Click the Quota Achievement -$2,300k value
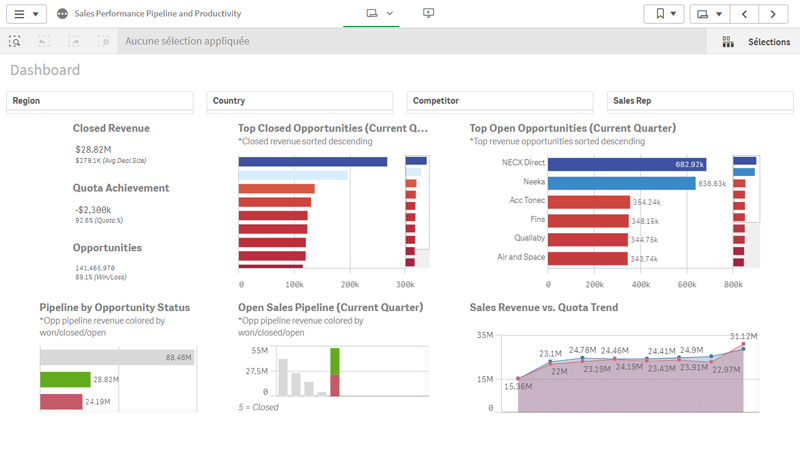The image size is (800, 450). pos(93,210)
